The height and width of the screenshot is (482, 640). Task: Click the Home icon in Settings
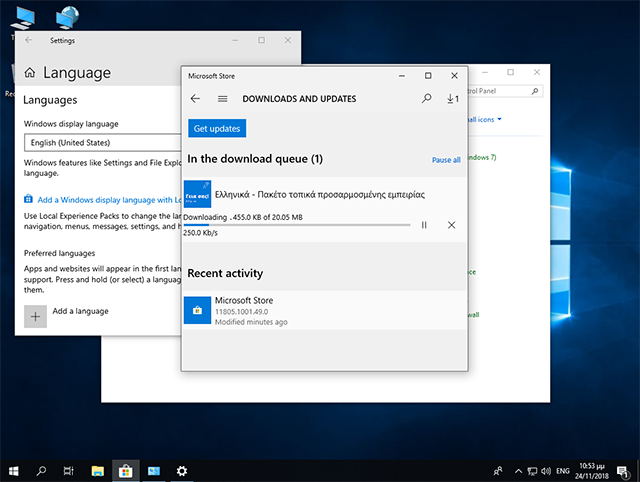30,73
